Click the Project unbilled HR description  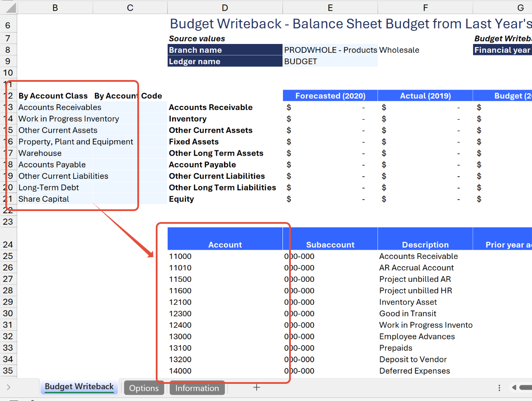(415, 291)
